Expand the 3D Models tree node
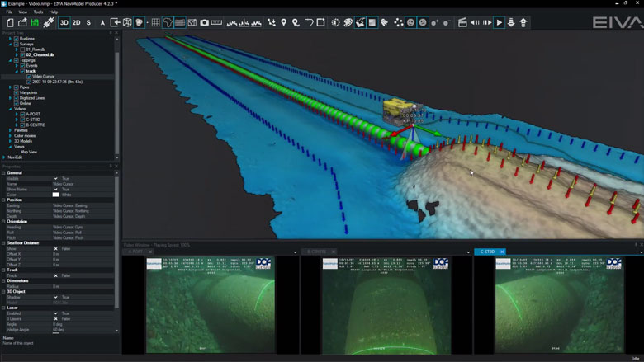 [x=10, y=140]
